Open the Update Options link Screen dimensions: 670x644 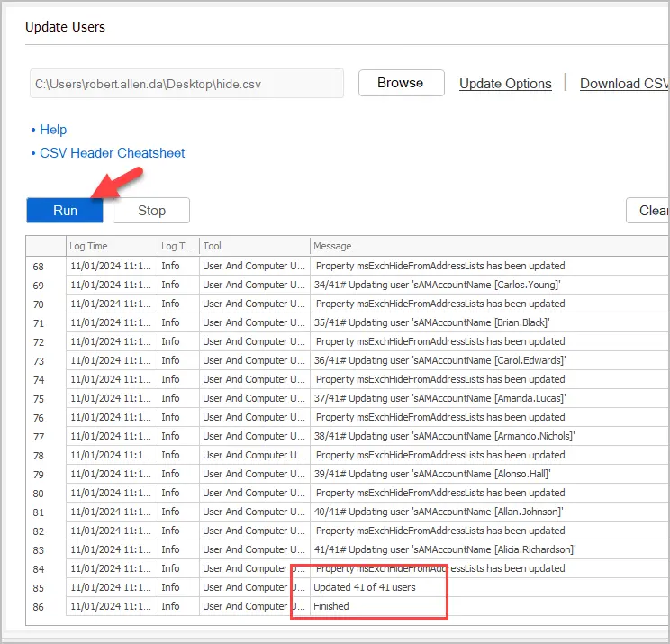pos(505,84)
